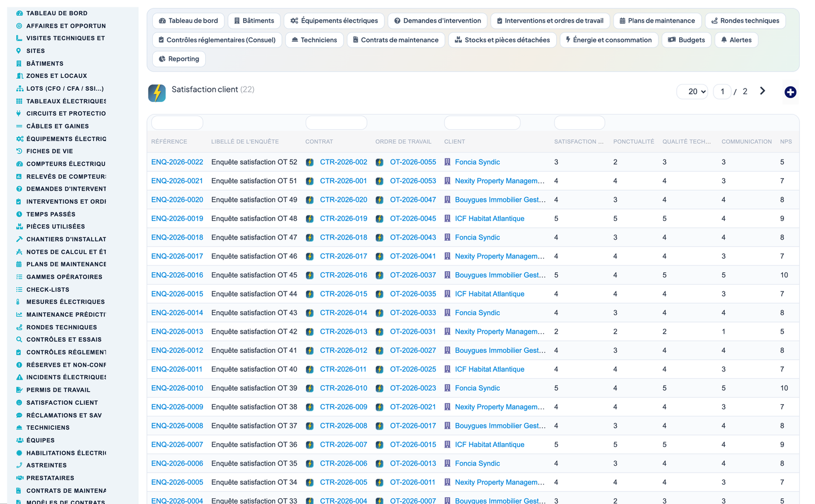
Task: Click the Temps passés clock icon
Action: (19, 214)
